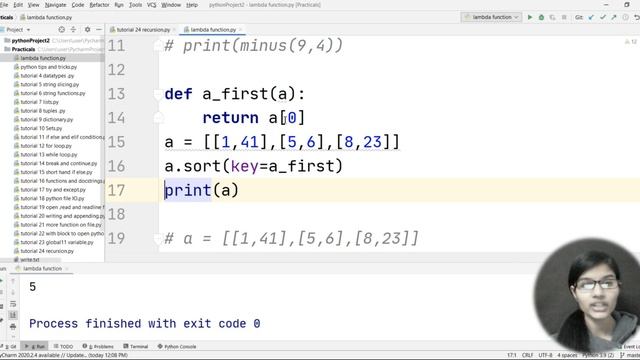The width and height of the screenshot is (640, 360).
Task: Open the Code menu
Action: 78,5
